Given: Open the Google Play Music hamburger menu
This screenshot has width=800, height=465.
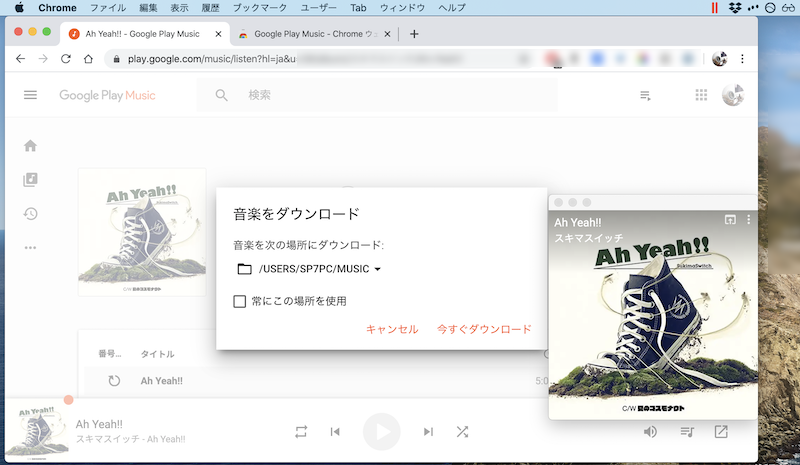Looking at the screenshot, I should 30,95.
